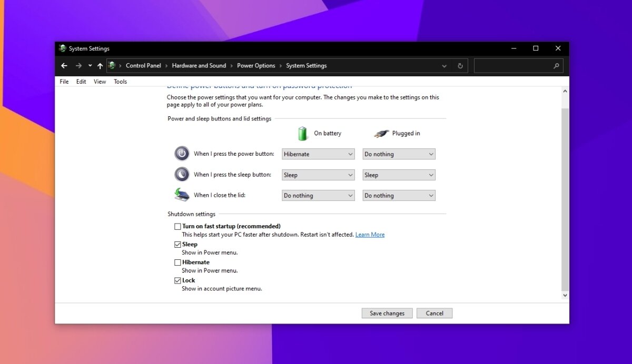This screenshot has height=364, width=632.
Task: Follow the Learn More link
Action: coord(370,235)
